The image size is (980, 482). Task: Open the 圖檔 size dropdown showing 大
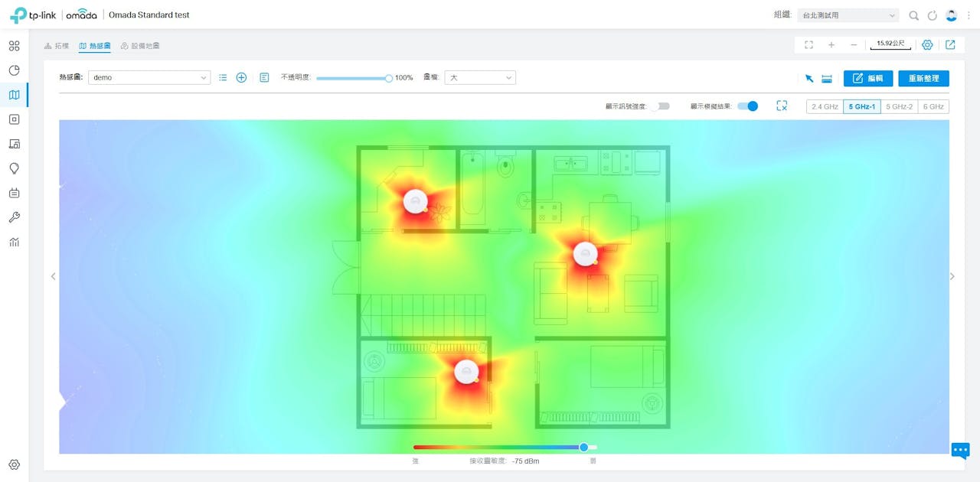pos(480,77)
